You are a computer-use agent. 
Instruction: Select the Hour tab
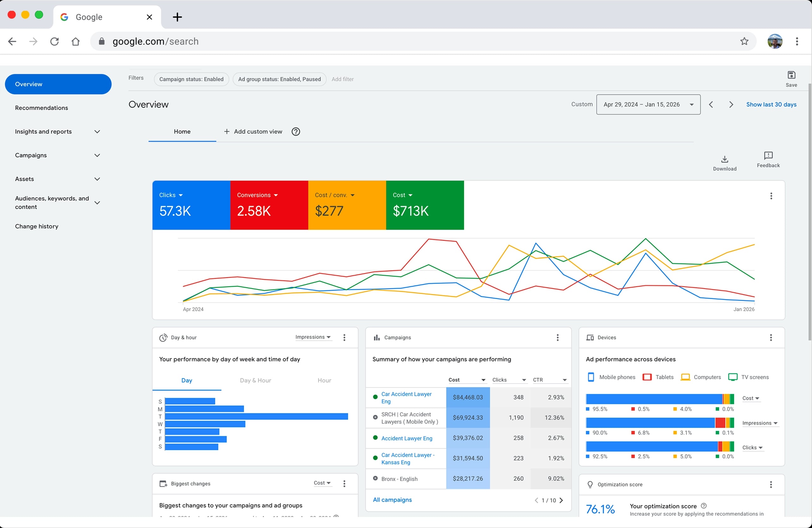tap(324, 380)
